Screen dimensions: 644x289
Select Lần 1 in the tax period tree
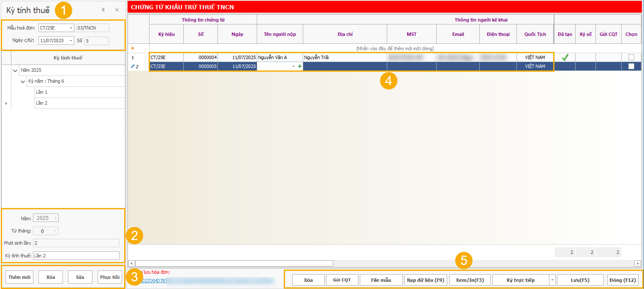click(x=80, y=92)
